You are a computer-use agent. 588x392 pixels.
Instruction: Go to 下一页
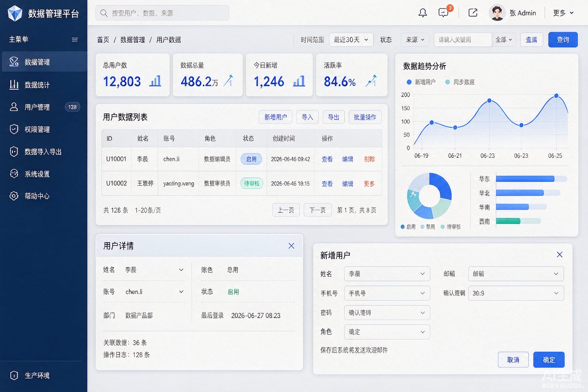pos(318,210)
